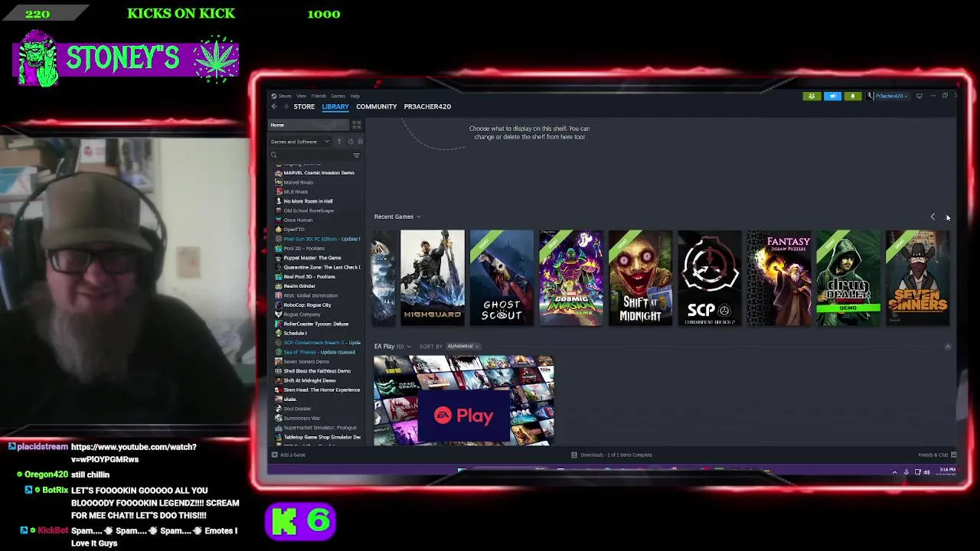Open the Highguard game cover
Viewport: 980px width, 551px height.
(x=432, y=278)
